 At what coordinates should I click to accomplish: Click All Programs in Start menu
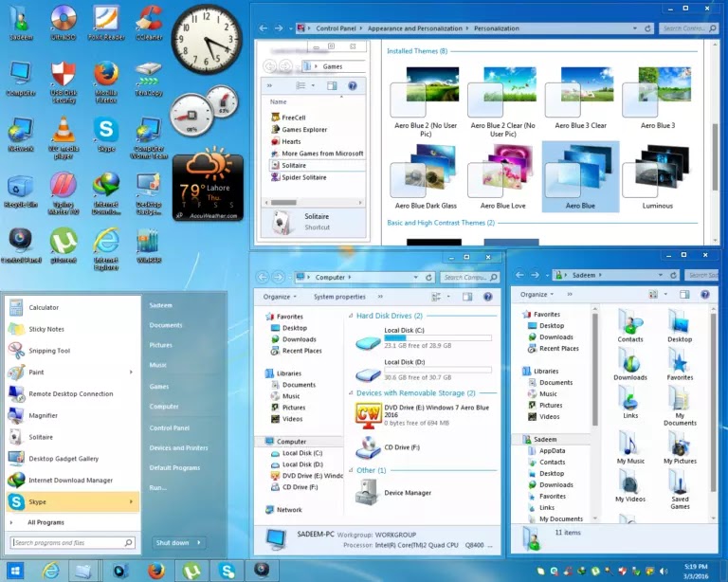tap(45, 522)
